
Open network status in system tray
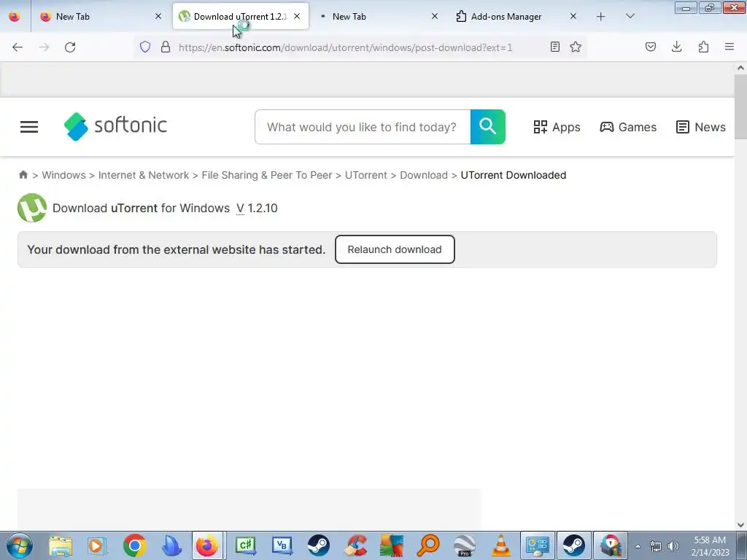click(656, 546)
